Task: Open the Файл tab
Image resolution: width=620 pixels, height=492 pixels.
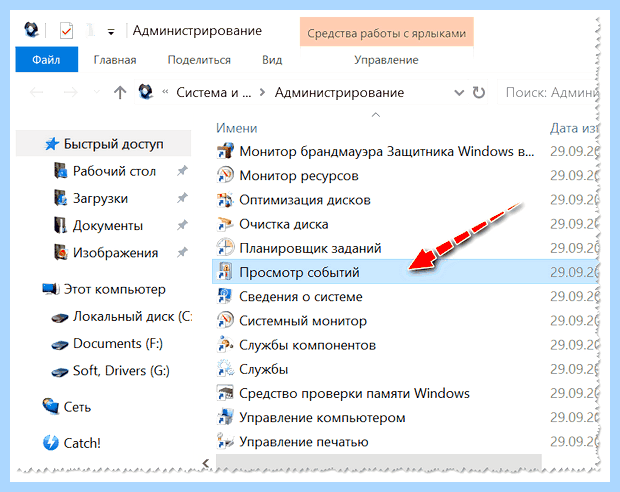Action: coord(47,59)
